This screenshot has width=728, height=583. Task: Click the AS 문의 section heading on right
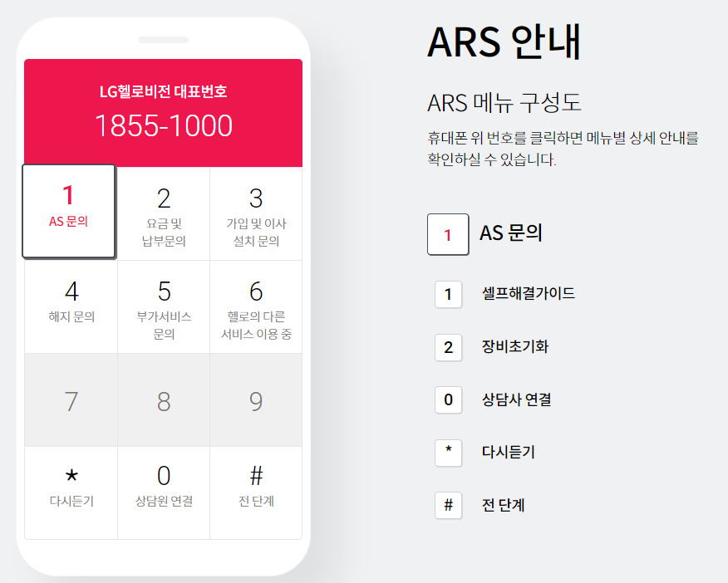511,233
